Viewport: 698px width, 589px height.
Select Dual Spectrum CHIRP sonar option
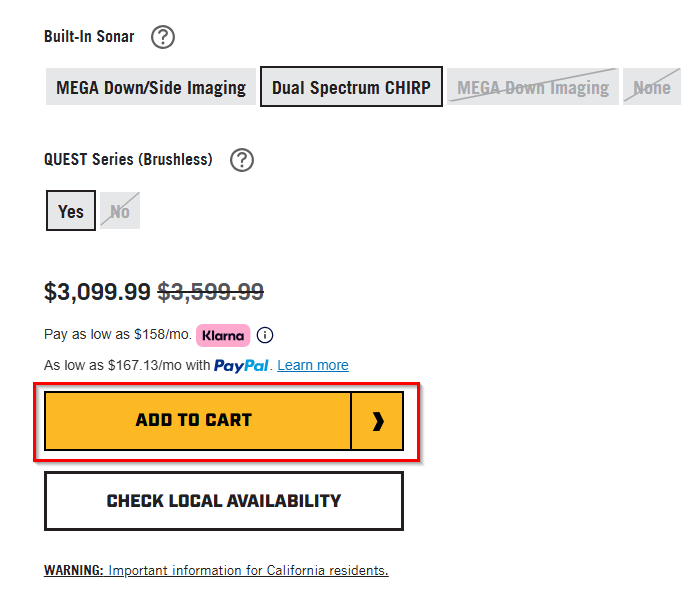point(351,87)
